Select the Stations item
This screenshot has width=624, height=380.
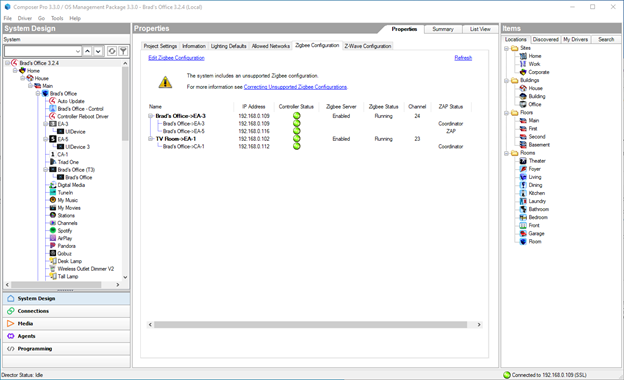(66, 215)
